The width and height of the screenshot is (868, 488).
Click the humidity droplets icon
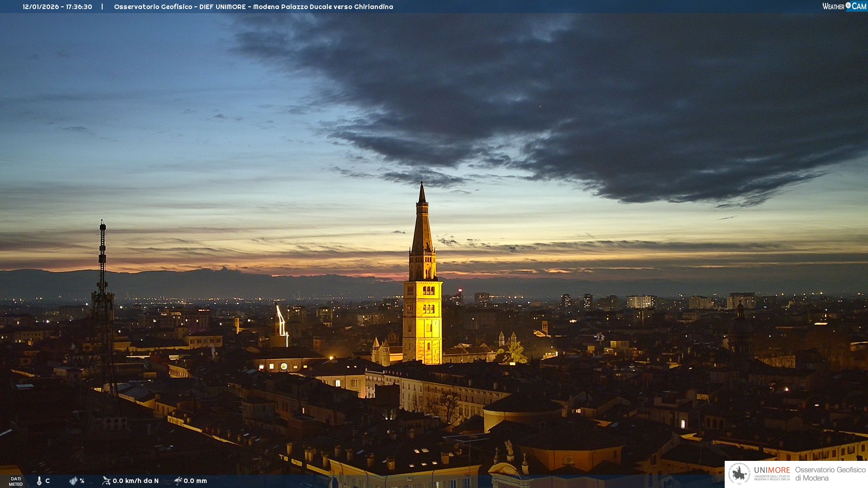click(73, 481)
